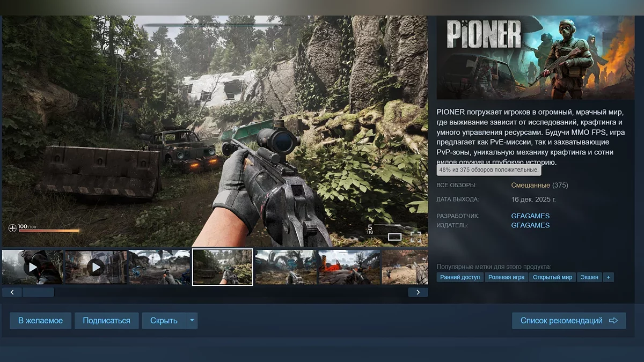Click the РАЗРАБОТЧИК: label
This screenshot has width=644, height=362.
(458, 216)
